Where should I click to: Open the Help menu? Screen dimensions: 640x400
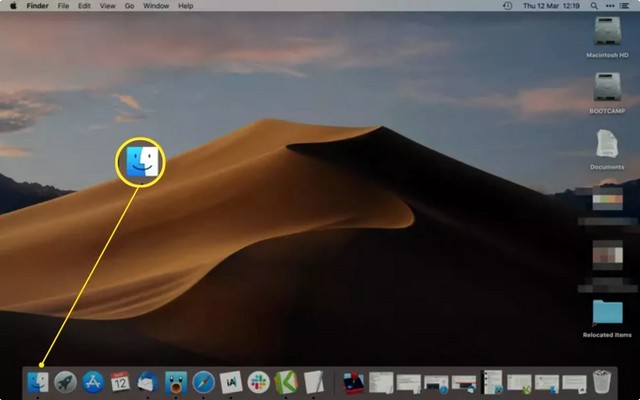[x=186, y=6]
